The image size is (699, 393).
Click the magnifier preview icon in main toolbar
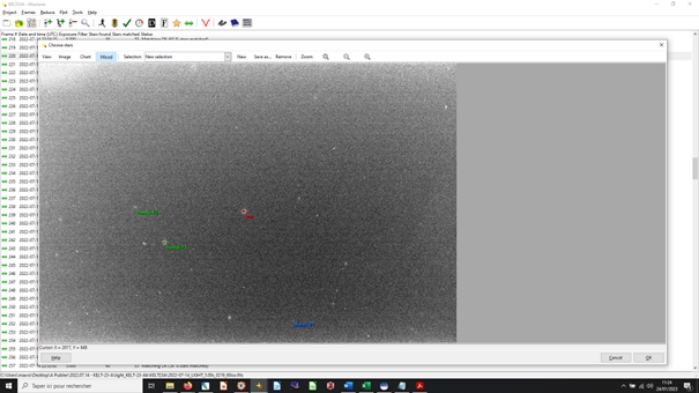click(85, 23)
